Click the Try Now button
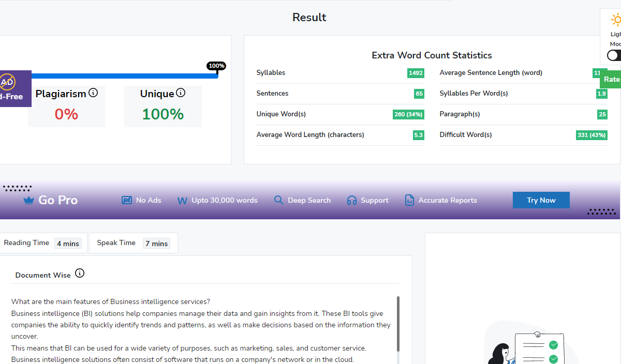 pos(541,200)
